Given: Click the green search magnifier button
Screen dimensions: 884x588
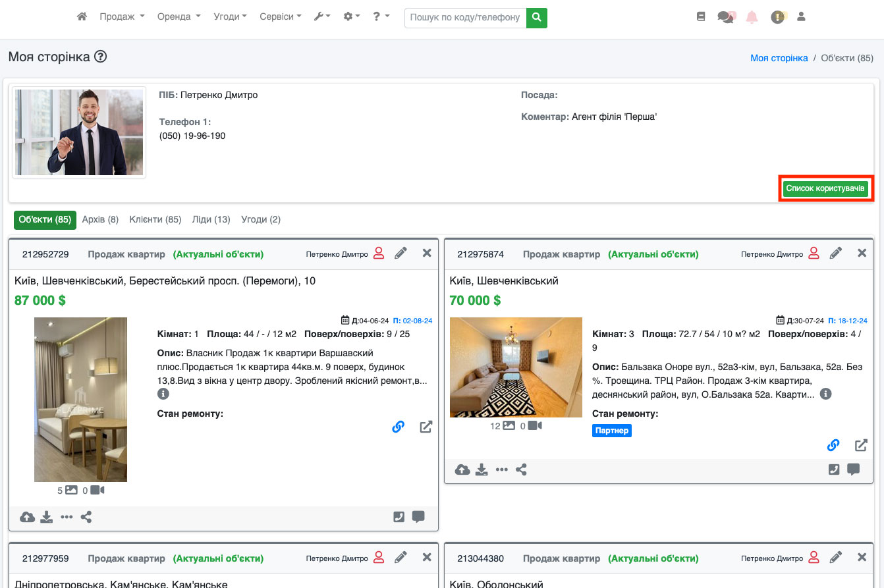Looking at the screenshot, I should click(x=536, y=17).
